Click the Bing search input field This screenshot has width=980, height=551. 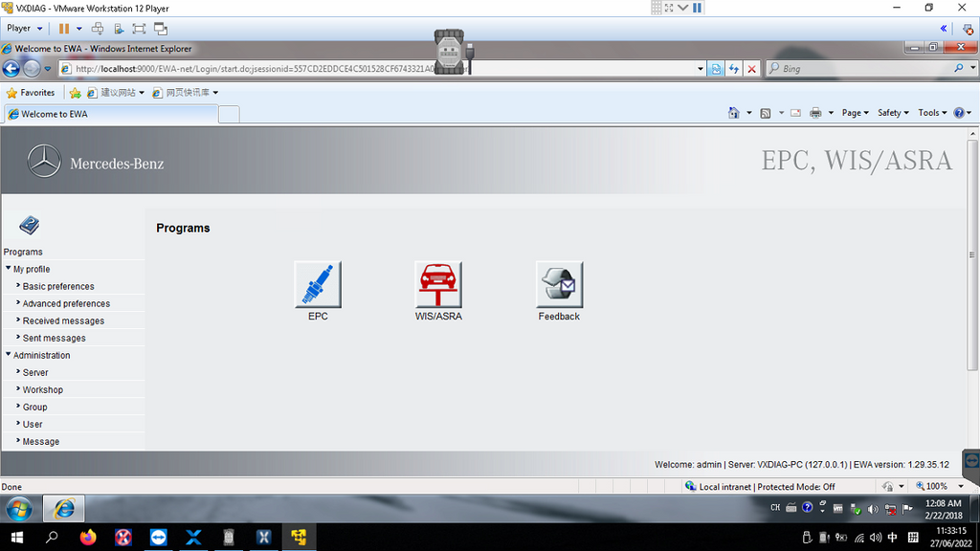point(861,69)
